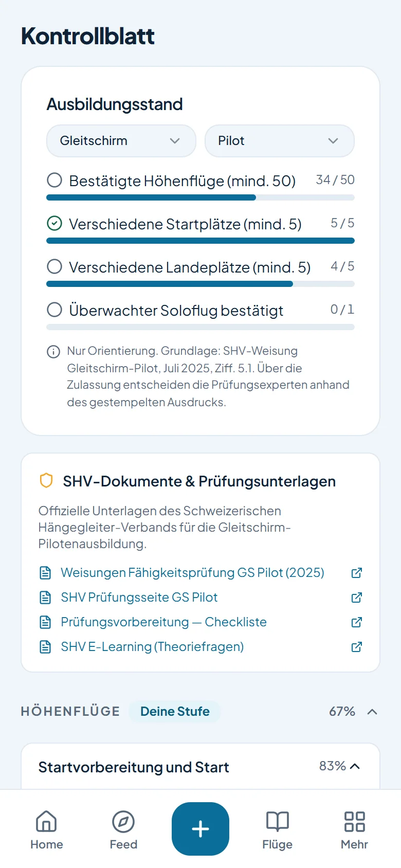Click external-link icon for Prüfungsvorbereitung Checkliste
Screen dimensions: 401x868
(x=357, y=622)
